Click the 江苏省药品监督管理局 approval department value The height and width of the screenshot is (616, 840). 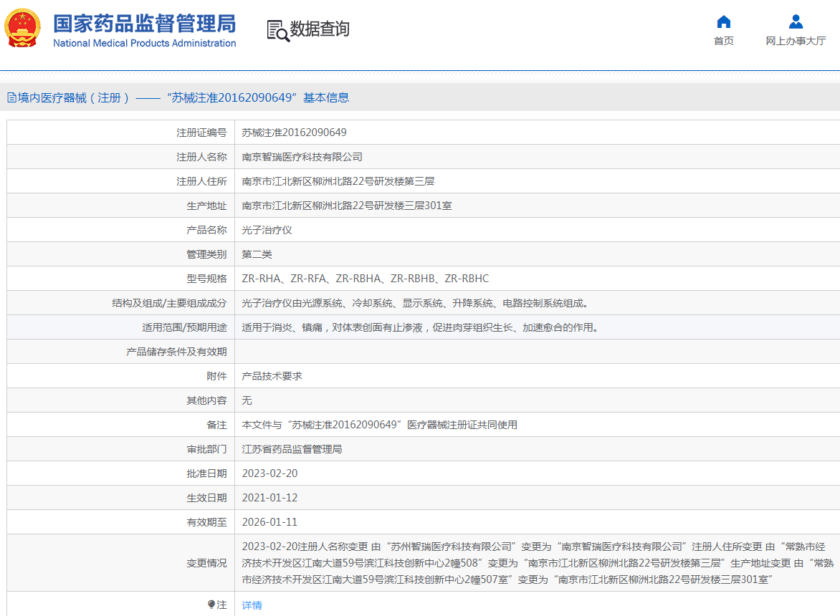click(292, 449)
